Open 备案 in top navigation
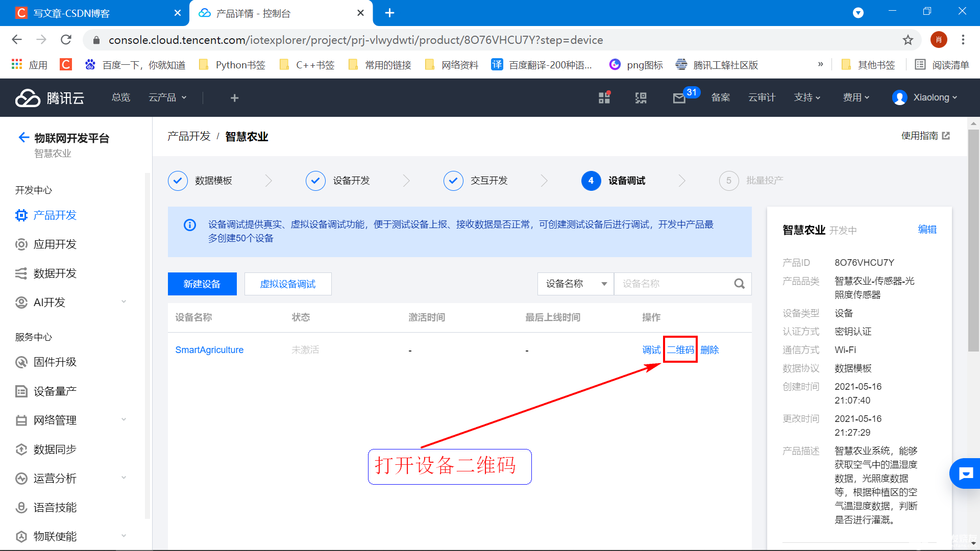This screenshot has height=551, width=980. tap(721, 97)
